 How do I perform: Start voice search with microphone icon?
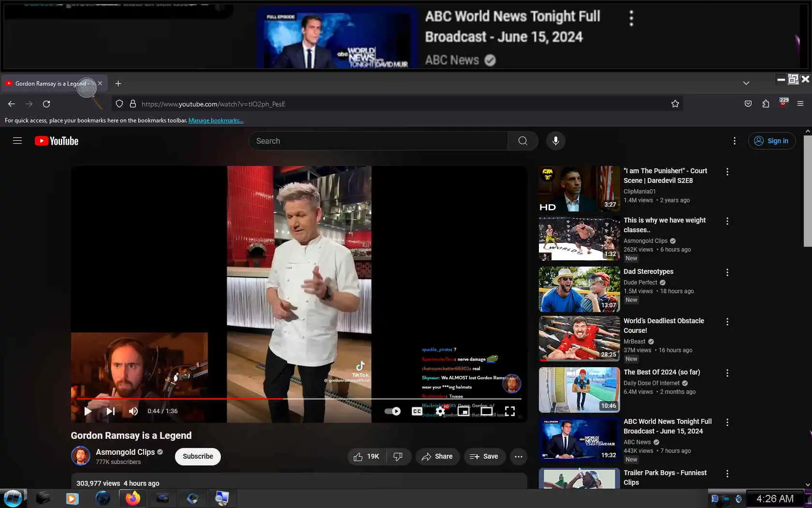tap(556, 141)
